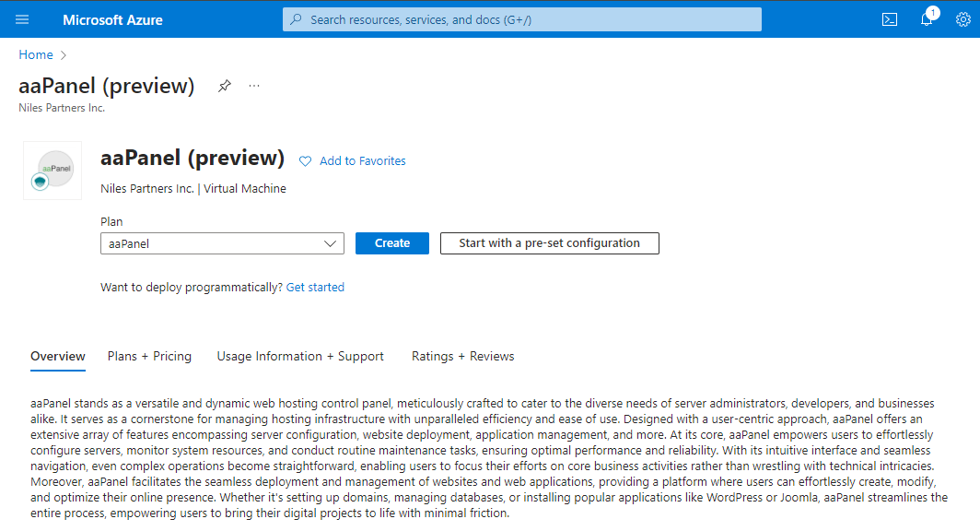980x531 pixels.
Task: Expand the Plan dropdown showing aaPanel
Action: [x=222, y=243]
